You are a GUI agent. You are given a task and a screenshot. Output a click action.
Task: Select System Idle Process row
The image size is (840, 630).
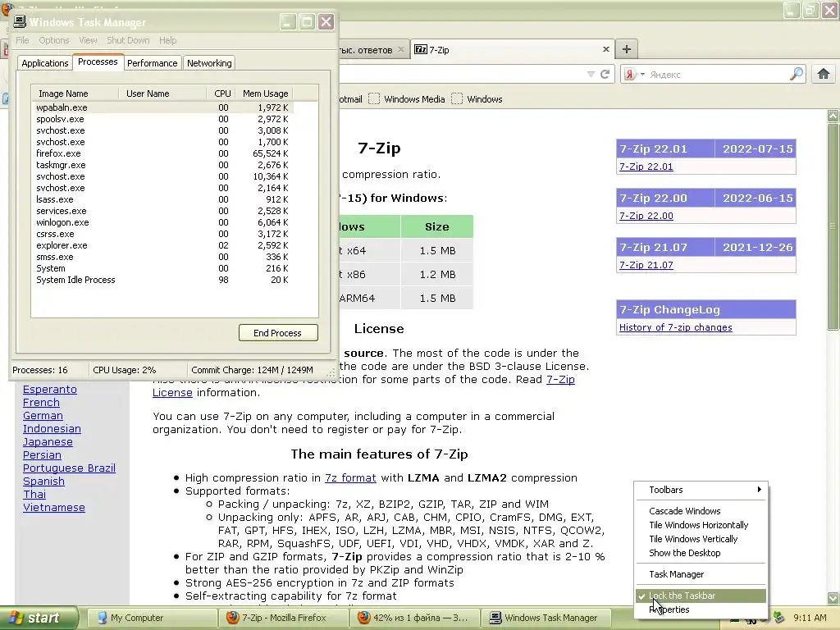coord(162,280)
